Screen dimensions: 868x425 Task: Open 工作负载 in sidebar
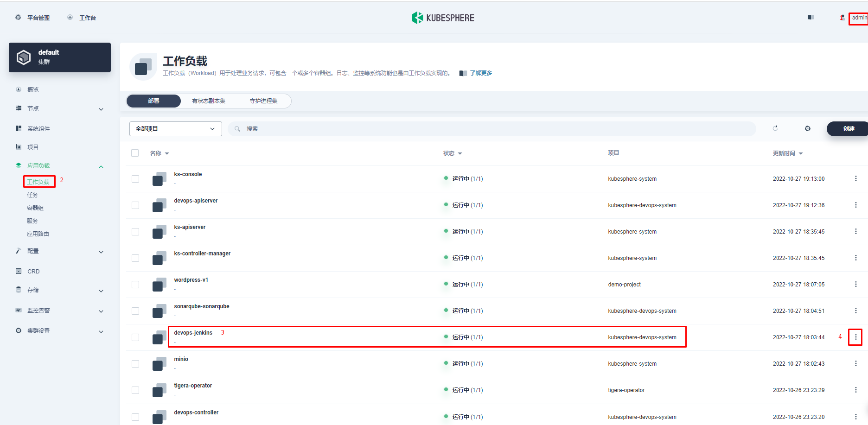(38, 182)
